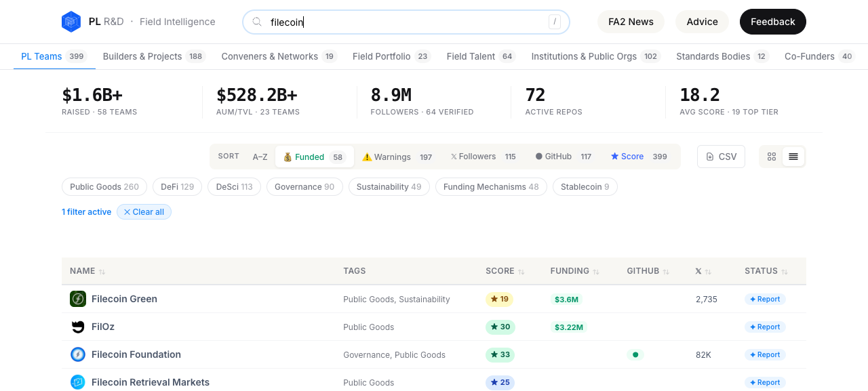Click the 2,735 followers value

(x=706, y=299)
